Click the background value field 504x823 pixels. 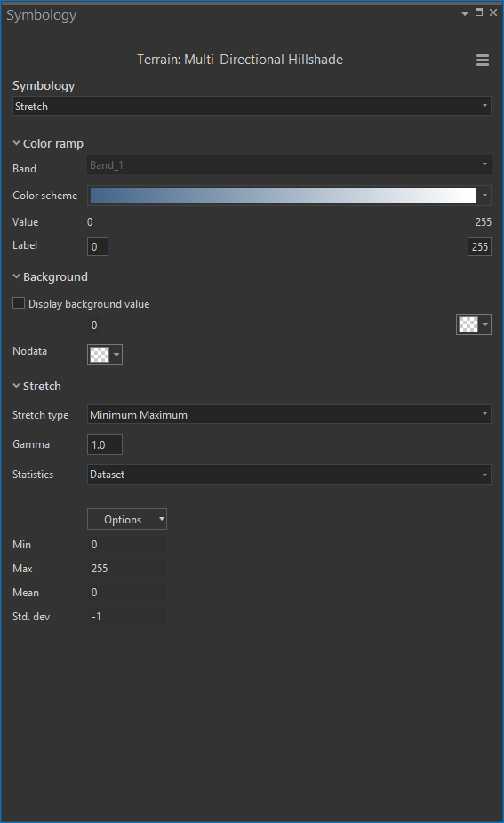(126, 325)
